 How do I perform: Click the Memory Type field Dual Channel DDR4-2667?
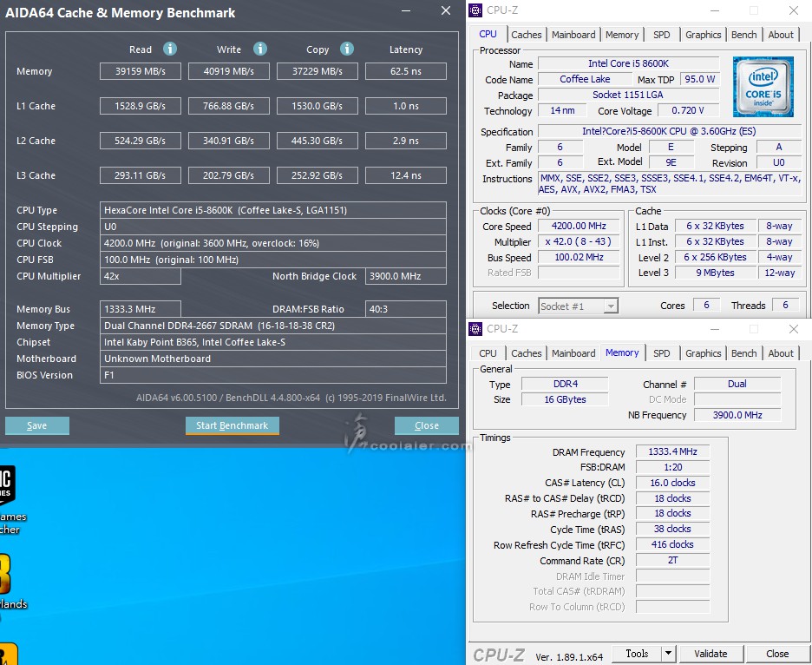pos(273,326)
